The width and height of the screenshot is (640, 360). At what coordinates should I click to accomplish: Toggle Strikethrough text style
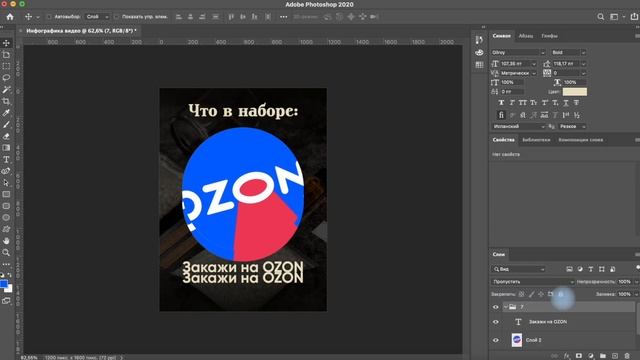[576, 103]
